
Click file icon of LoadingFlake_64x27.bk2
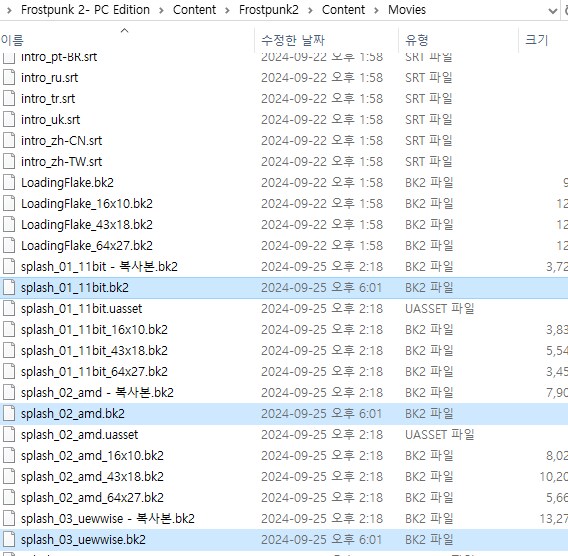[9, 246]
